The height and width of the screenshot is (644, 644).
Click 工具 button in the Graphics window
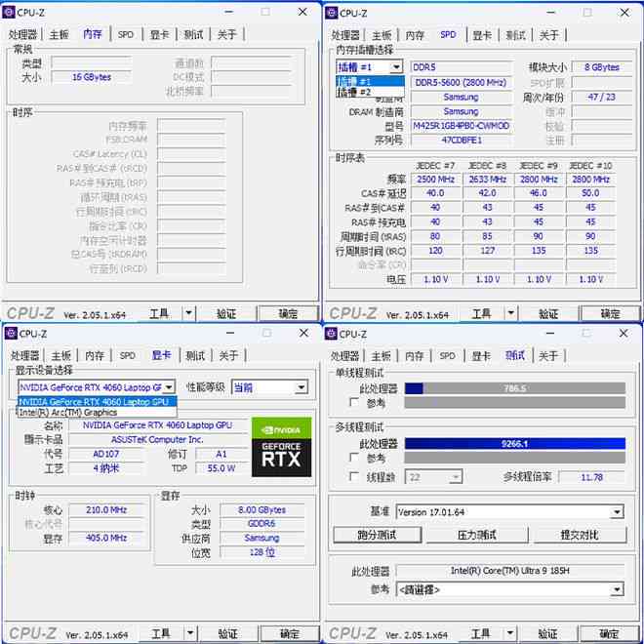tap(161, 633)
